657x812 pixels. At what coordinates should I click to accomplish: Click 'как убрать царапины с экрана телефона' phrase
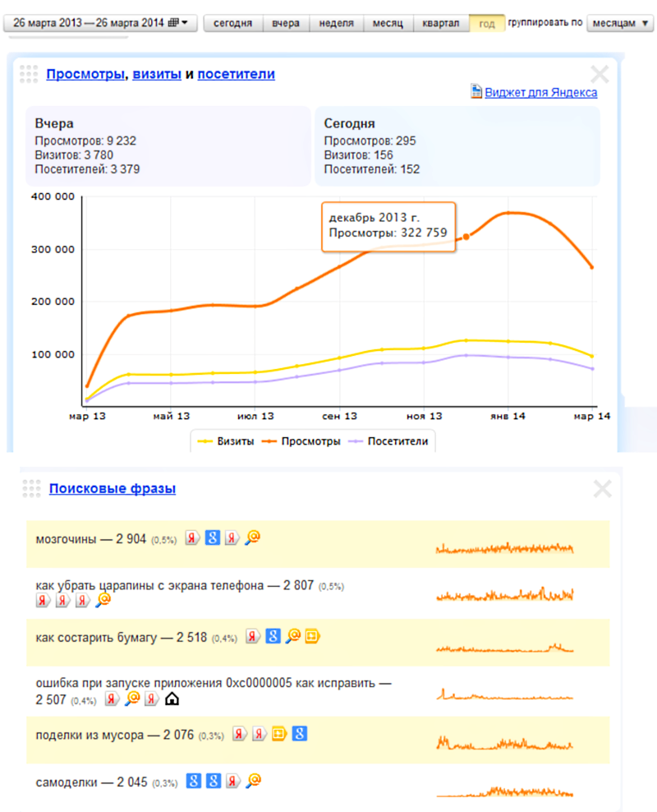point(149,586)
